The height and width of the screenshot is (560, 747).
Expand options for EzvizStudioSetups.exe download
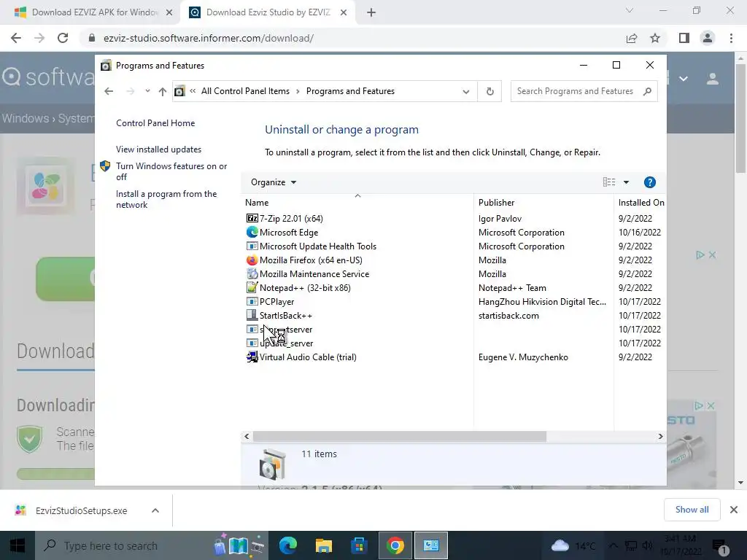[155, 510]
